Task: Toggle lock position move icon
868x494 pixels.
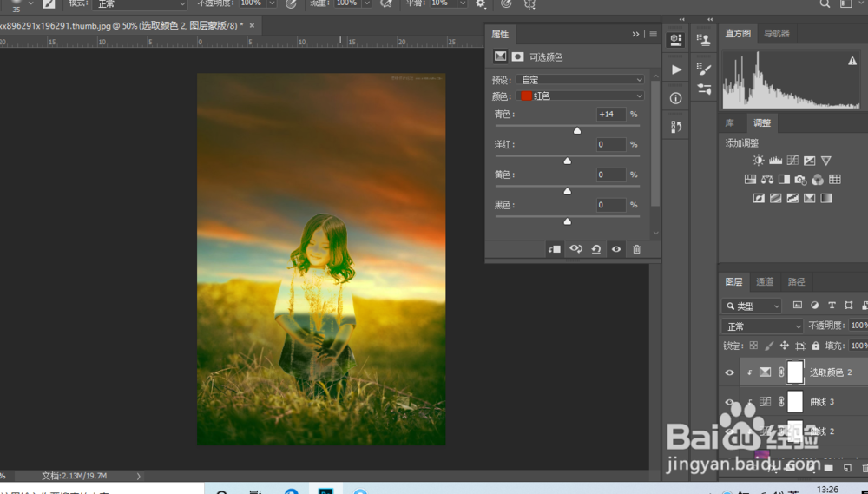Action: pos(785,346)
